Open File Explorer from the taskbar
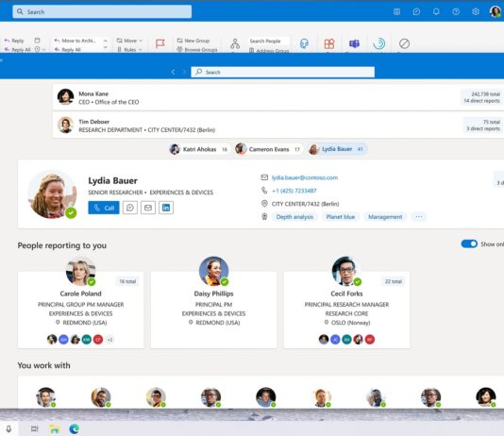The width and height of the screenshot is (504, 436). point(55,428)
